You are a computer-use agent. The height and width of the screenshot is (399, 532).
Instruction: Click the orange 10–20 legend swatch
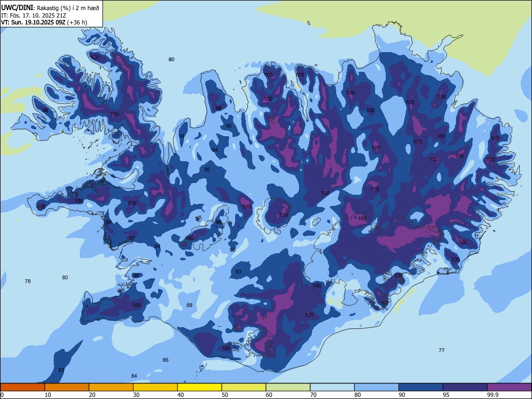pos(67,387)
